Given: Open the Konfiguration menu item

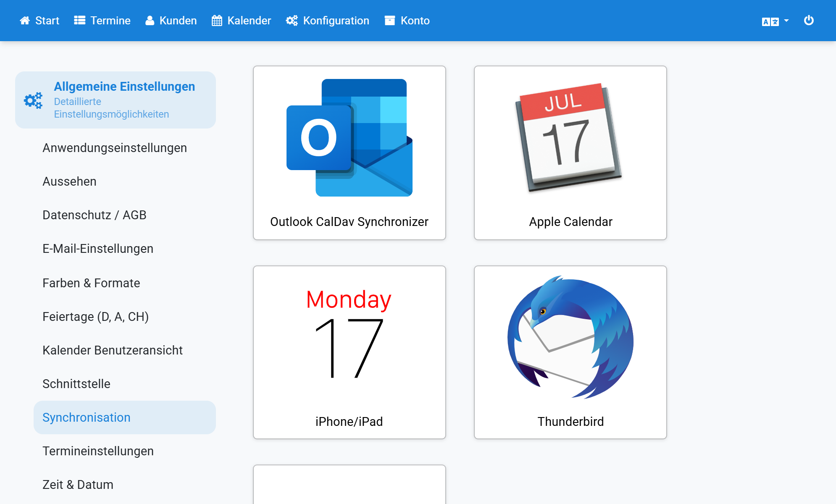Looking at the screenshot, I should pos(328,21).
